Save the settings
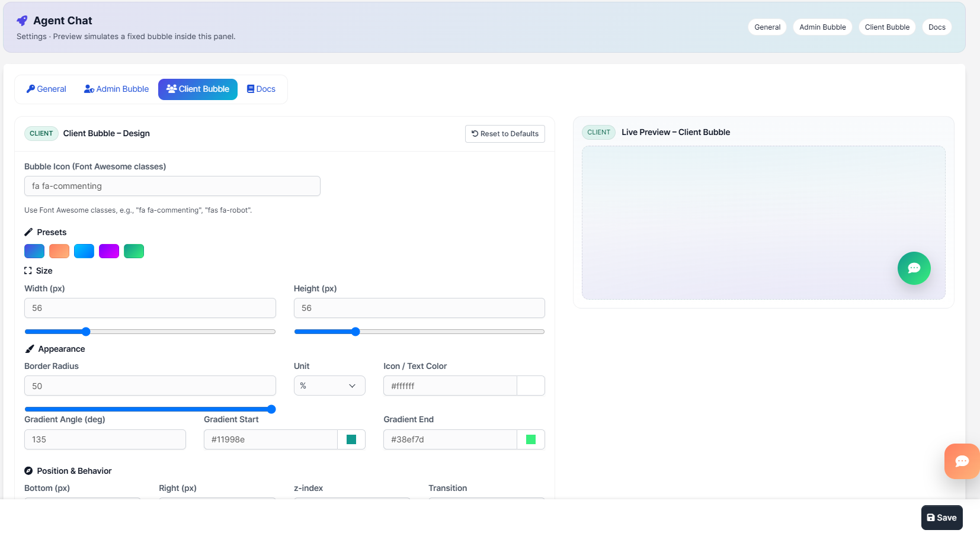 tap(941, 518)
